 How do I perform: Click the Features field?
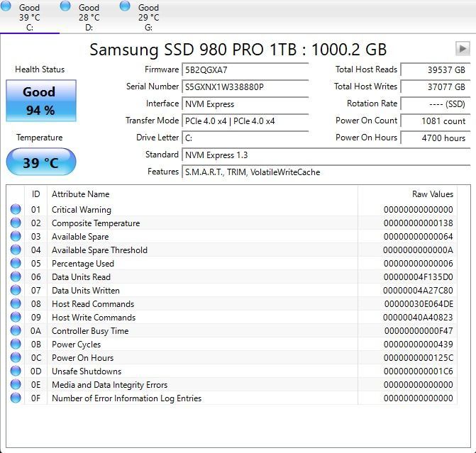(326, 172)
